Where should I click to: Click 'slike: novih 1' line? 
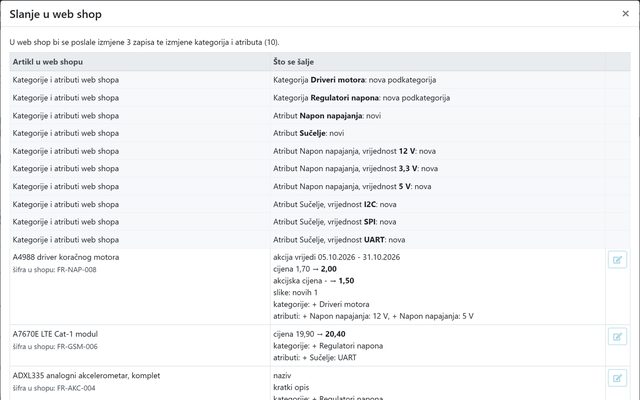(x=295, y=293)
